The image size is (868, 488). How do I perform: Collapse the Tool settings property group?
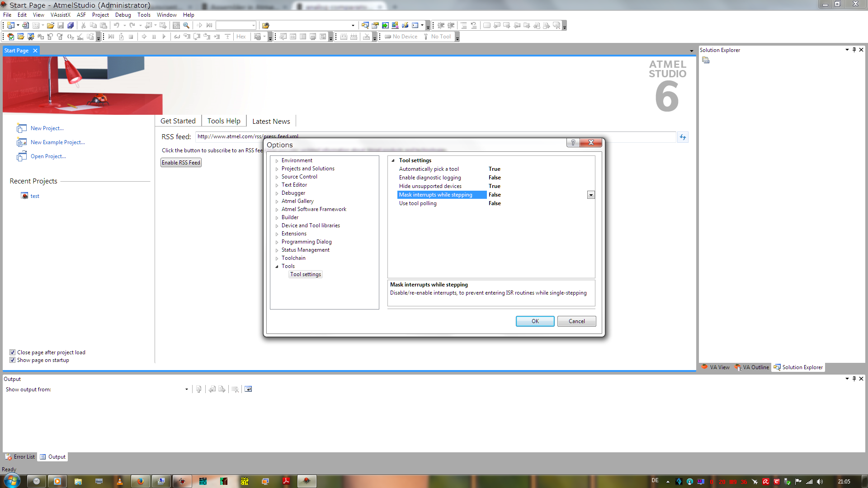point(393,160)
